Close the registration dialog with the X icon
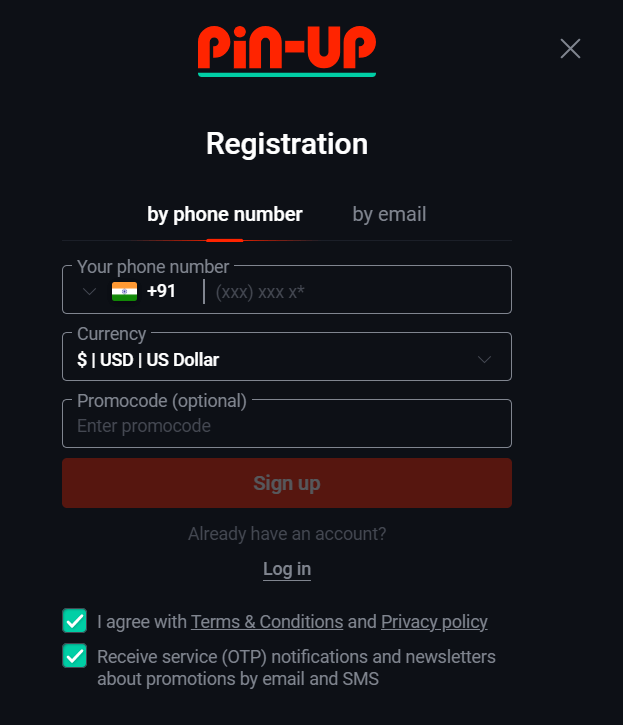 tap(570, 48)
